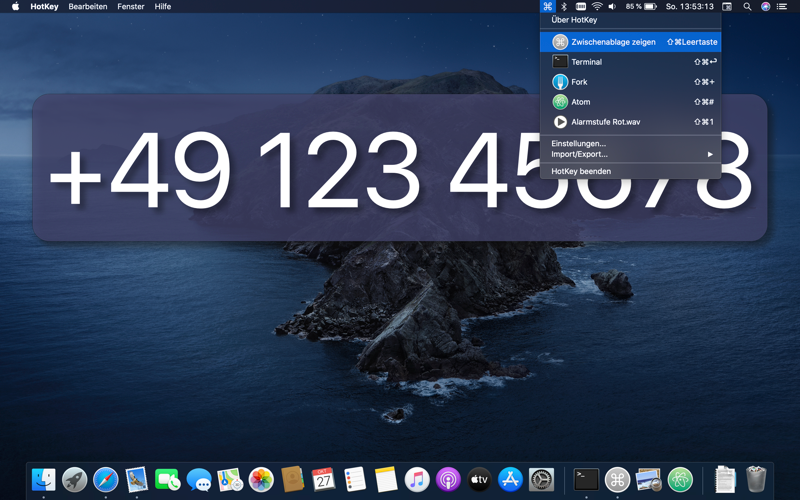800x500 pixels.
Task: Open Calendar showing 27 in Dock
Action: [x=323, y=480]
